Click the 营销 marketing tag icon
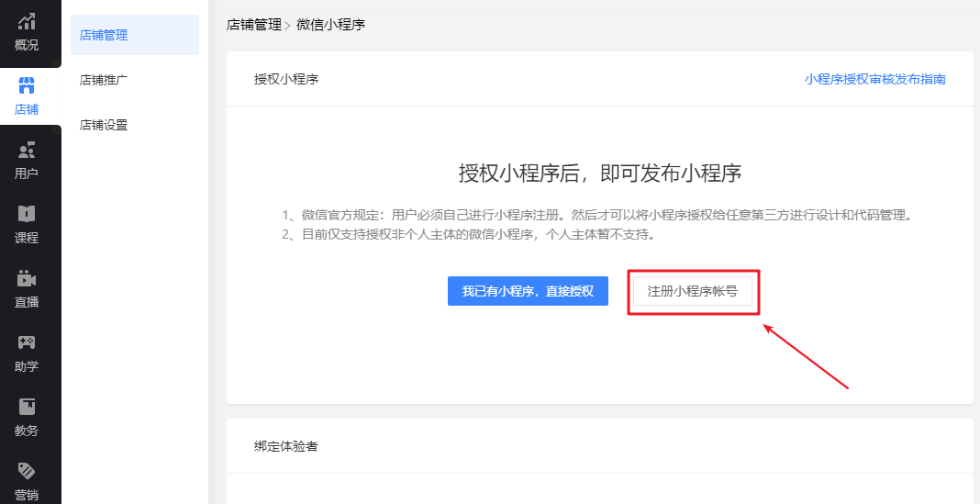This screenshot has height=504, width=980. pos(27,471)
